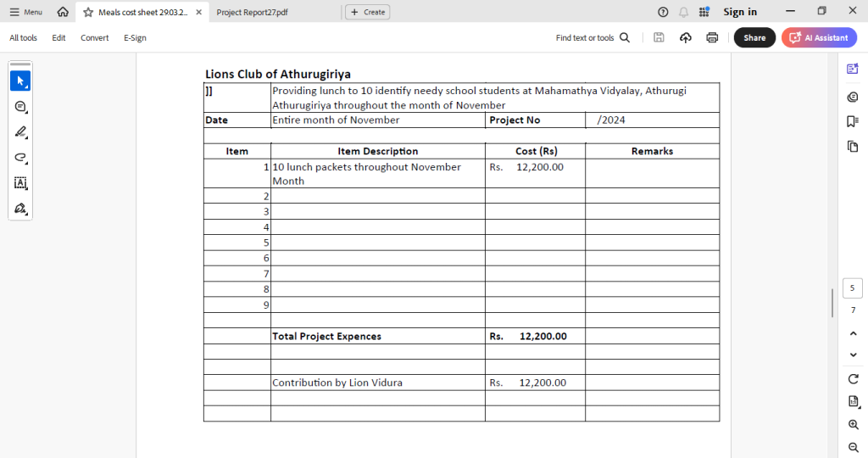Click the drag handle atop the tool palette
Viewport: 868px width, 458px height.
20,64
